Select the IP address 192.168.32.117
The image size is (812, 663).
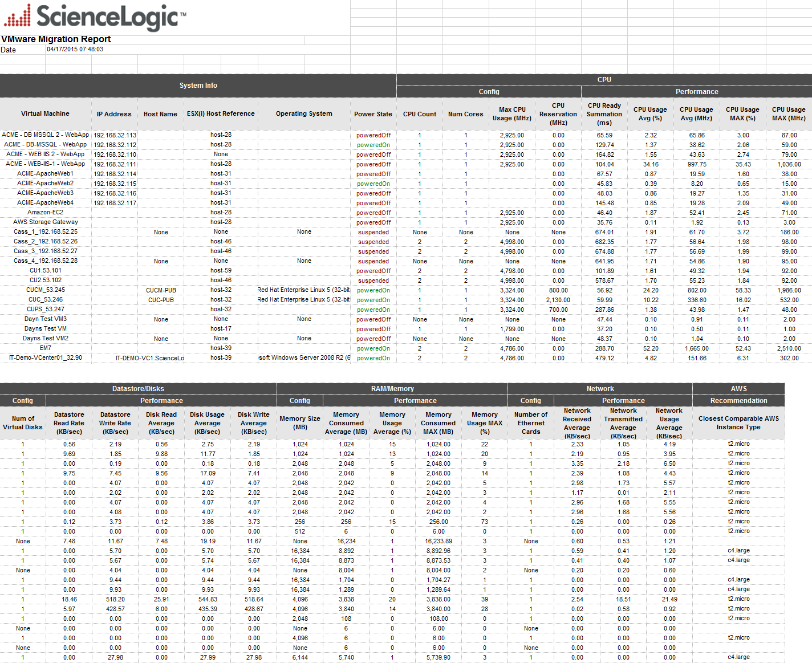pos(115,203)
